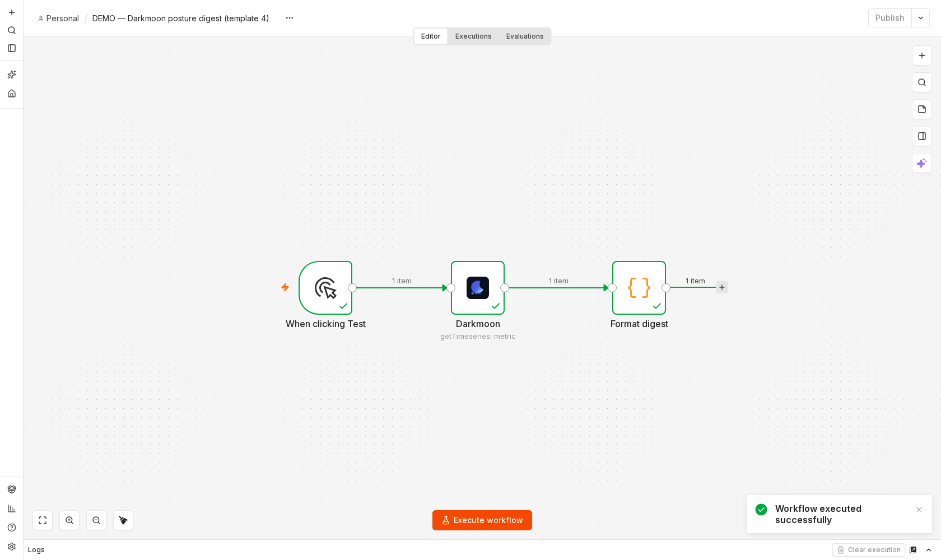The image size is (941, 560).
Task: Open the Personal project breadcrumb
Action: pos(58,18)
